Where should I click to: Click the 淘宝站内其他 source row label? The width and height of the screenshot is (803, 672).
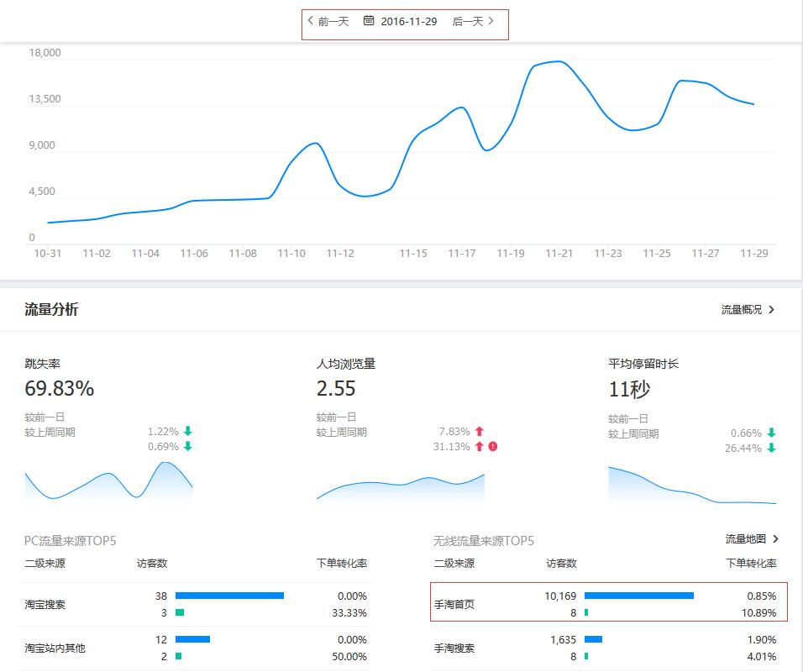pyautogui.click(x=55, y=648)
